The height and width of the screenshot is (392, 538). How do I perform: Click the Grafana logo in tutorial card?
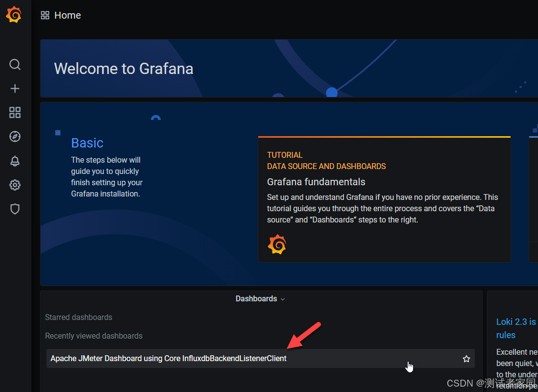tap(277, 245)
